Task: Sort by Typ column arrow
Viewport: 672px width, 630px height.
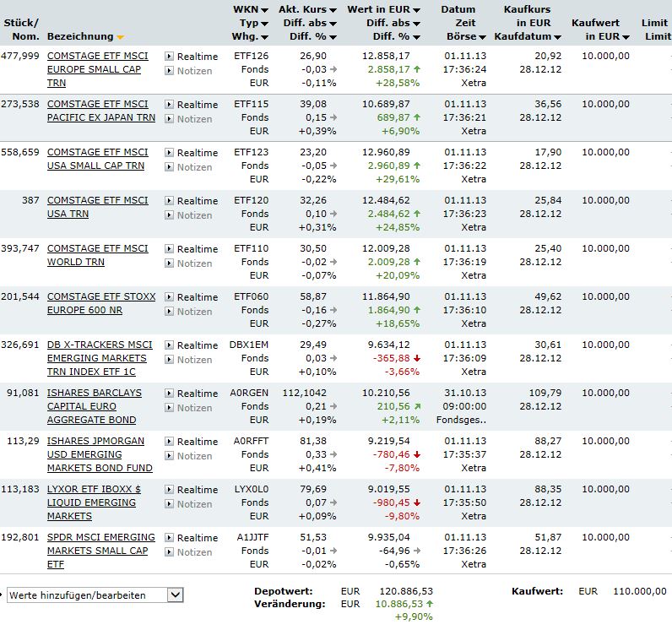Action: coord(265,24)
